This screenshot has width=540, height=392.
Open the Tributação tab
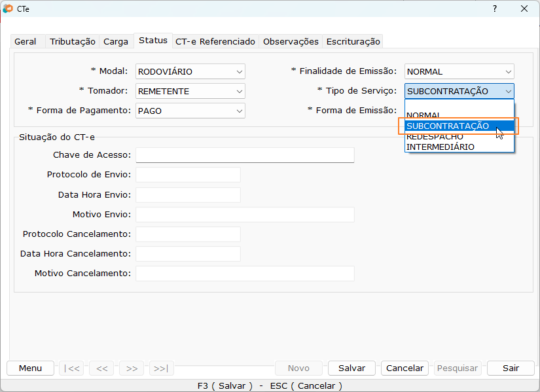[x=72, y=41]
